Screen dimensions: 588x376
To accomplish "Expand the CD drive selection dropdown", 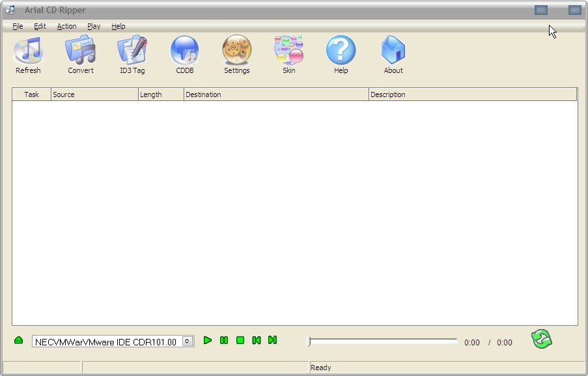I will point(188,341).
